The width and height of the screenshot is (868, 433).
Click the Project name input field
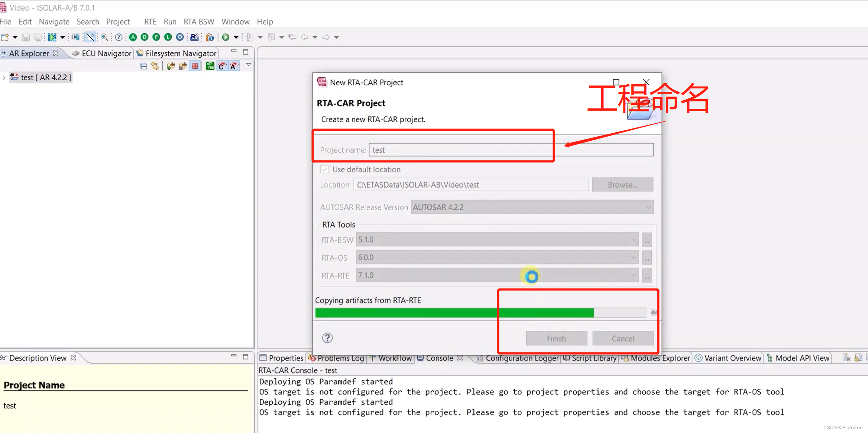coord(511,150)
